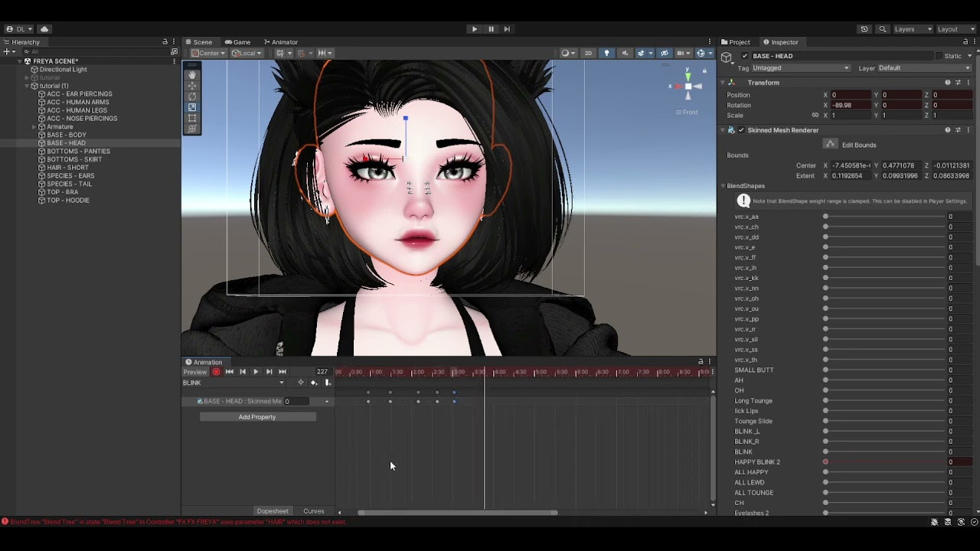Switch to Curves view in Animation

(314, 511)
